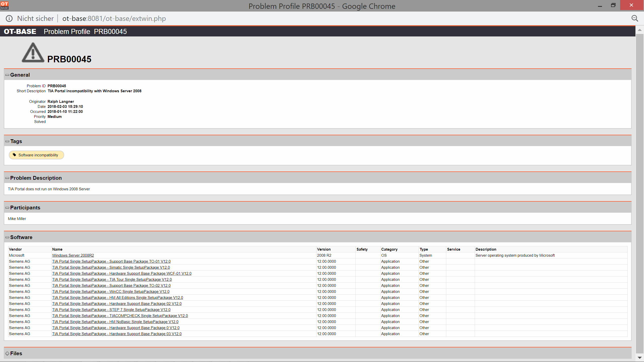Open Simatic Single SetupPackage V12.0 link
This screenshot has width=644, height=362.
[111, 267]
